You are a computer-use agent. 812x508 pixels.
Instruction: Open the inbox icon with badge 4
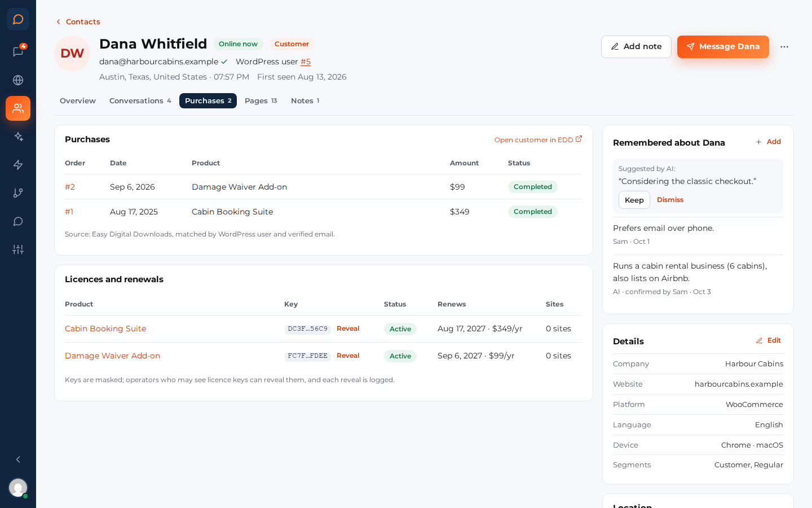click(x=18, y=52)
